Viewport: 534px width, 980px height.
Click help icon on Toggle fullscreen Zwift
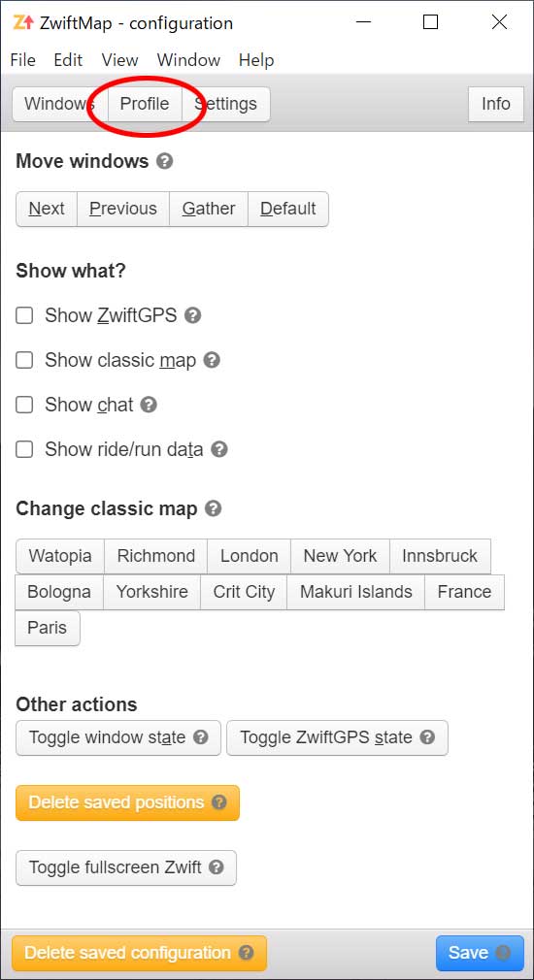pos(216,867)
